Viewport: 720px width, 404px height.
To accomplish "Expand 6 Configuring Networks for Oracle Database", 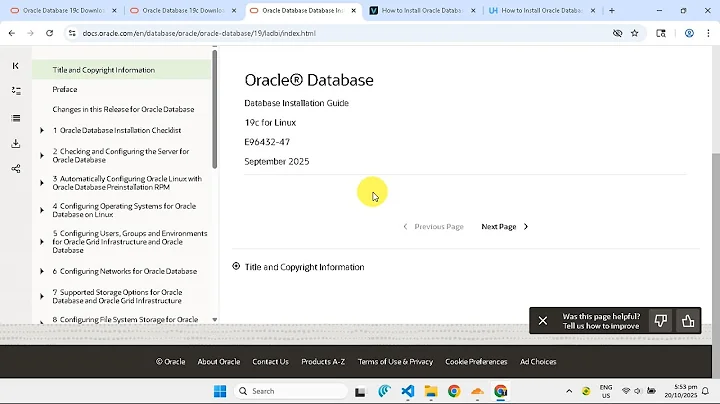I will tap(42, 271).
